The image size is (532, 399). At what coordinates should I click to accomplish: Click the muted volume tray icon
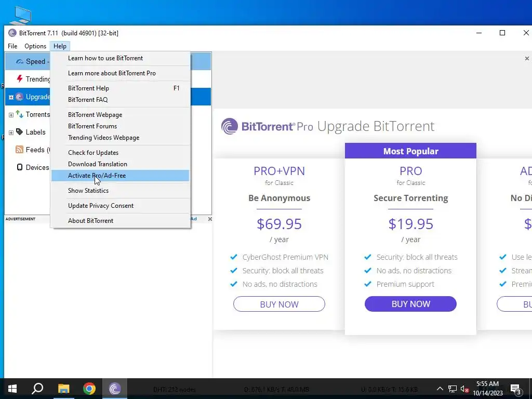[x=465, y=389]
